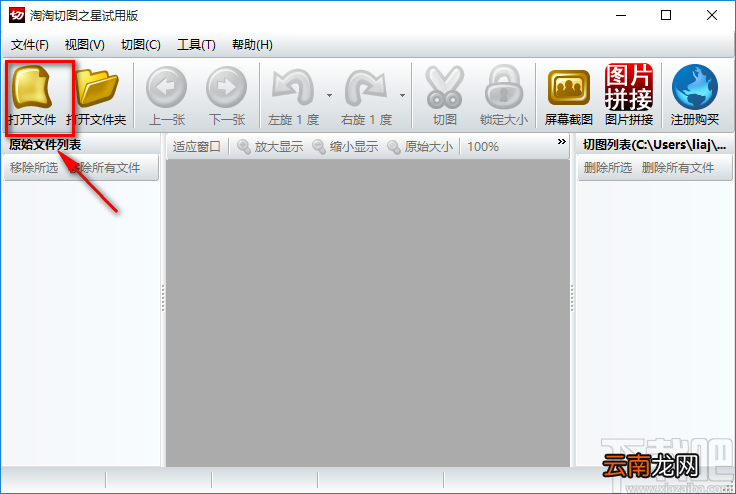Click 删除所选 in the slice list
The image size is (736, 494).
click(607, 168)
